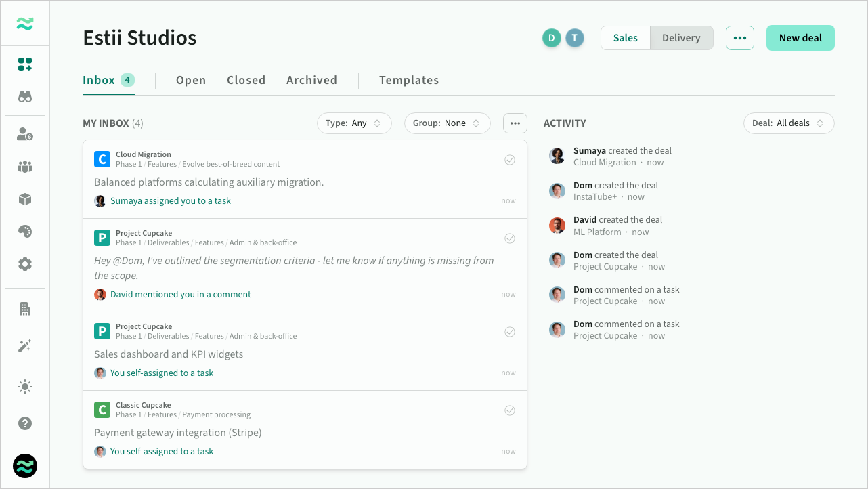The height and width of the screenshot is (489, 868).
Task: Open the Deal: All deals filter
Action: click(789, 123)
